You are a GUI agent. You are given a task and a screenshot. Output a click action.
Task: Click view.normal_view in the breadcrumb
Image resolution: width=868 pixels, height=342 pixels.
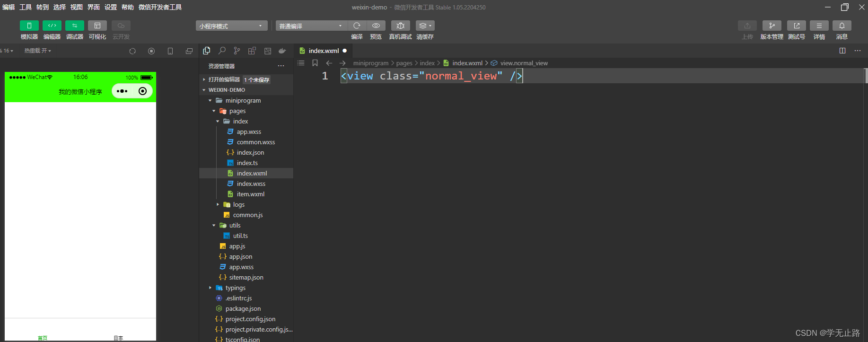pyautogui.click(x=524, y=63)
